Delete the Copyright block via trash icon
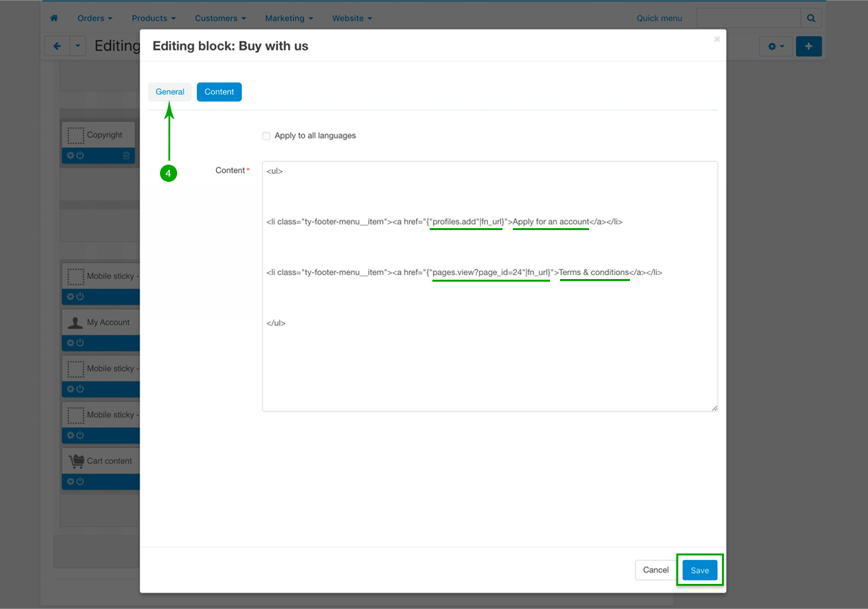This screenshot has width=868, height=609. [x=126, y=155]
